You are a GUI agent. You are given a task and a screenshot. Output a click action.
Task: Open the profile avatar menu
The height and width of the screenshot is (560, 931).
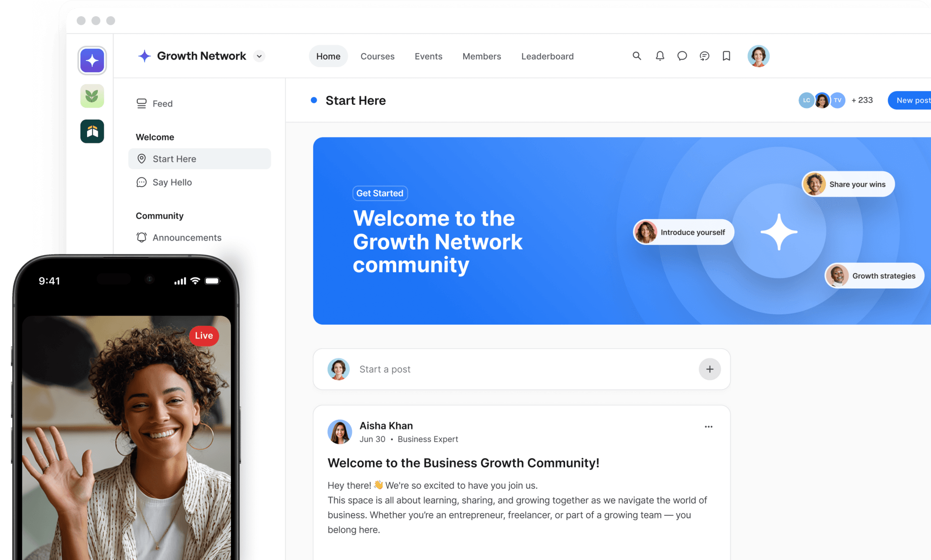pos(758,56)
